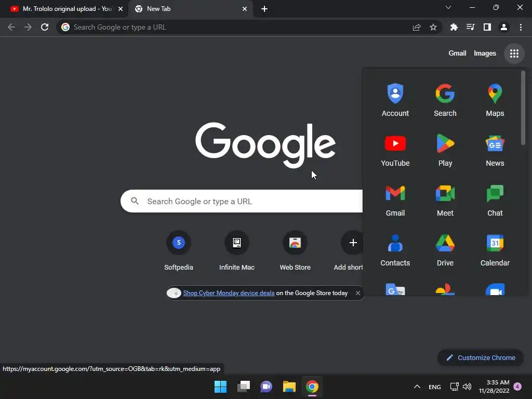Open Google Meet from the apps panel
The height and width of the screenshot is (399, 532).
(x=445, y=200)
